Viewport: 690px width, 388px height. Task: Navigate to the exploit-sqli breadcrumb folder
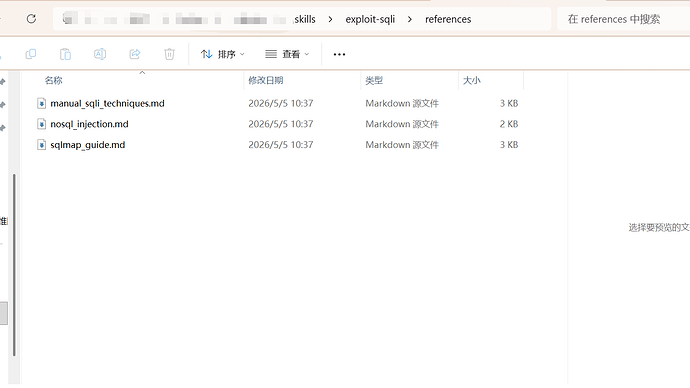click(370, 19)
